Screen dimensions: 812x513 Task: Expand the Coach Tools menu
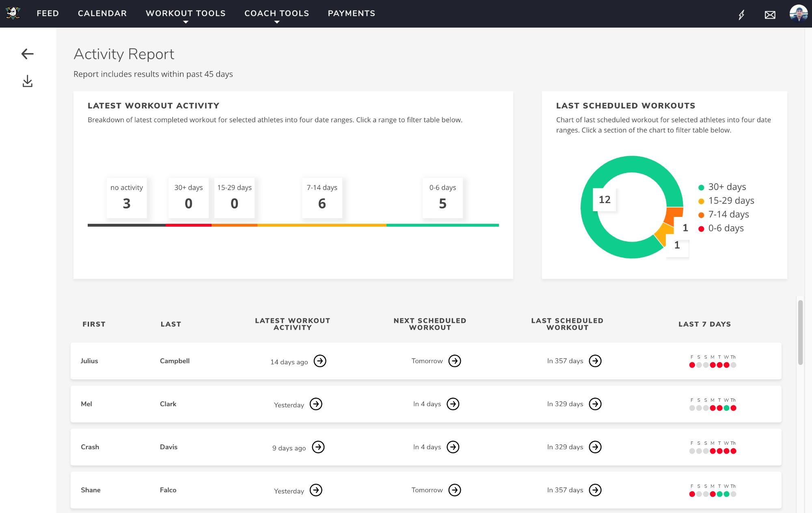pyautogui.click(x=276, y=14)
